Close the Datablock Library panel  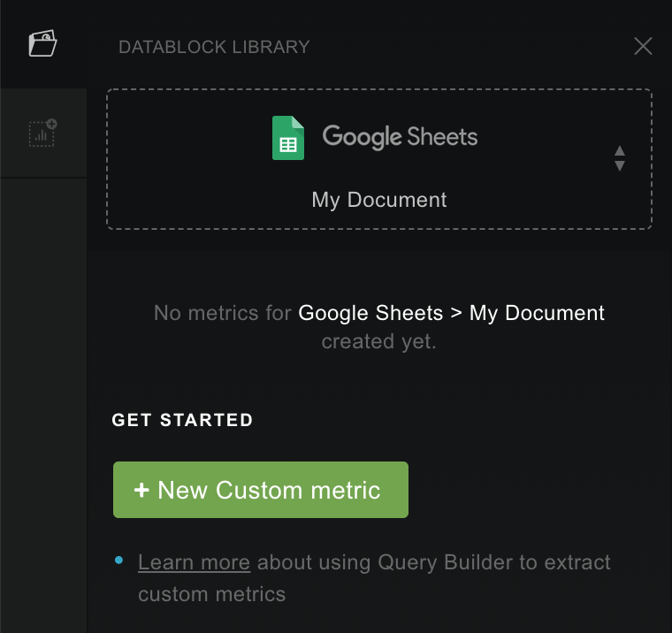(643, 46)
